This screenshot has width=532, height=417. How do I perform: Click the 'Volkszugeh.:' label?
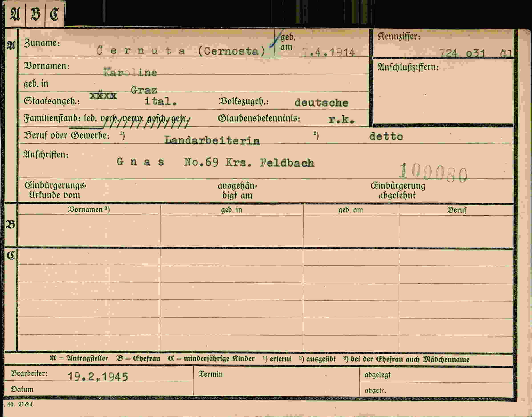click(x=244, y=101)
